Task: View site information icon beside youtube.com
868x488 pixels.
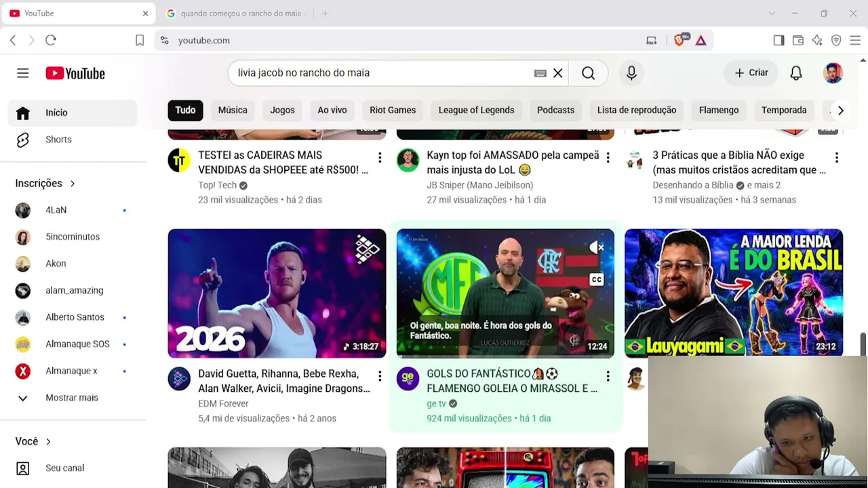Action: (x=164, y=41)
